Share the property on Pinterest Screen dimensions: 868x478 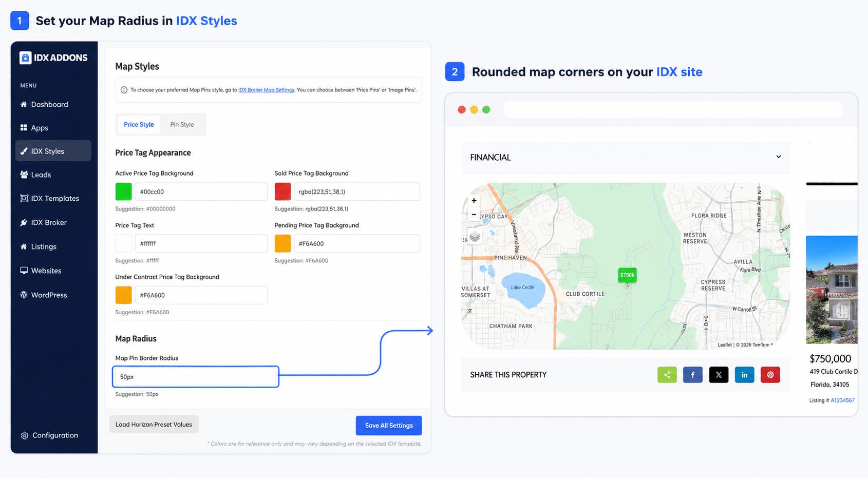pos(770,375)
